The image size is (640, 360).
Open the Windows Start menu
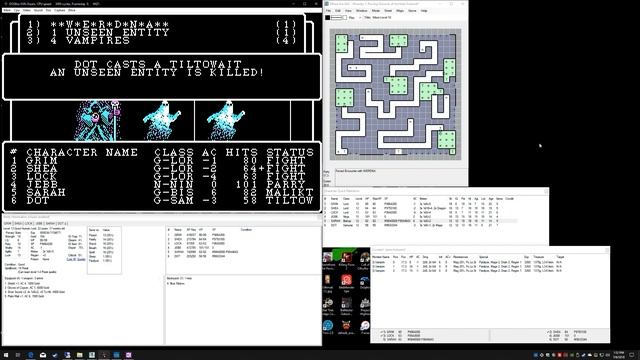pyautogui.click(x=6, y=355)
